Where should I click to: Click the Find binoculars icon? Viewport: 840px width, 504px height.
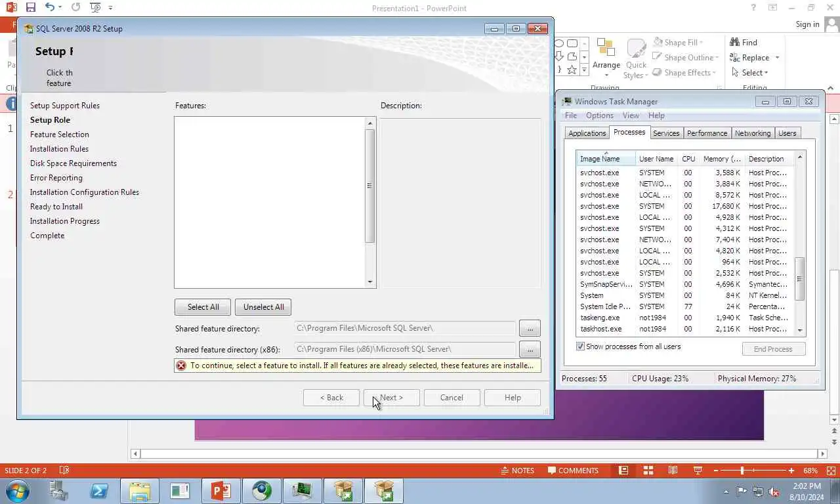point(735,42)
